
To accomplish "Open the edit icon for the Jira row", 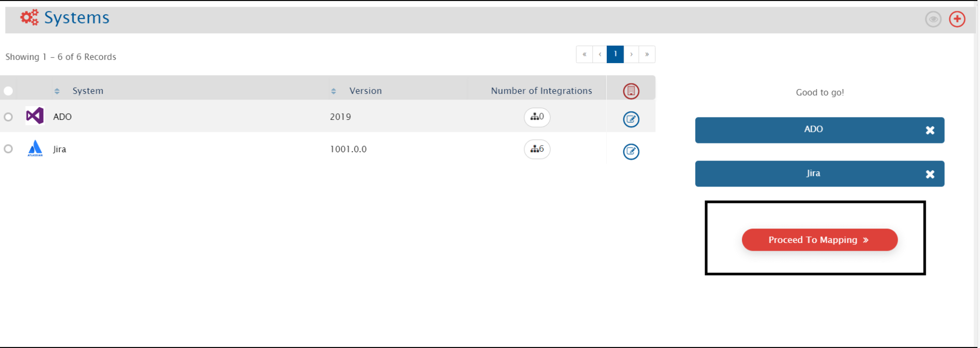I will tap(631, 152).
